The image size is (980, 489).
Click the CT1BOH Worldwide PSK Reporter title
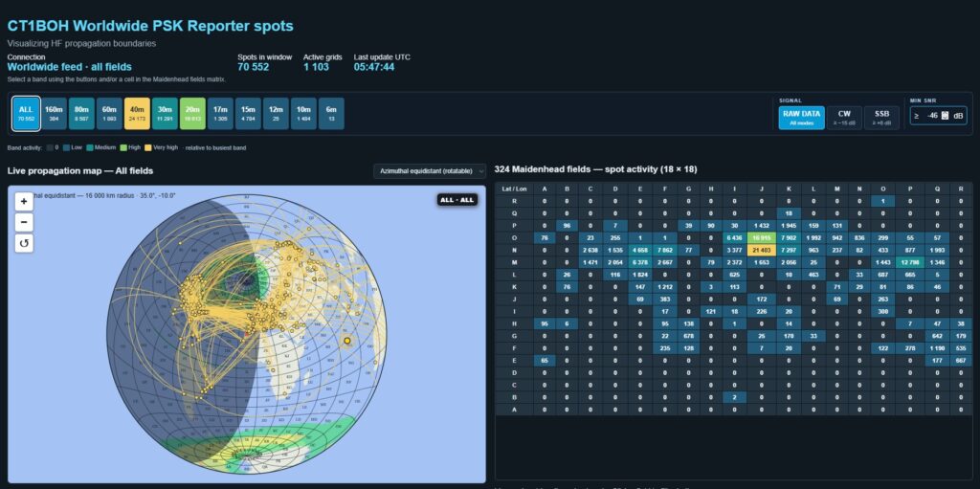coord(150,26)
